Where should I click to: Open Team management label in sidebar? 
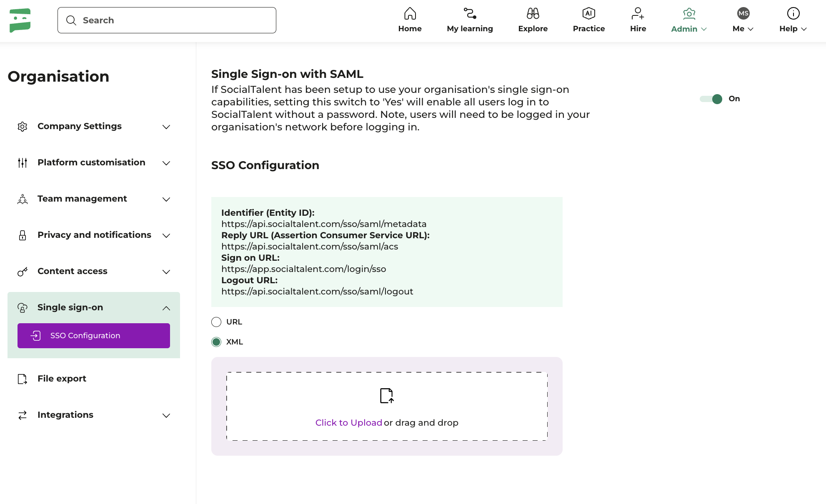tap(82, 199)
